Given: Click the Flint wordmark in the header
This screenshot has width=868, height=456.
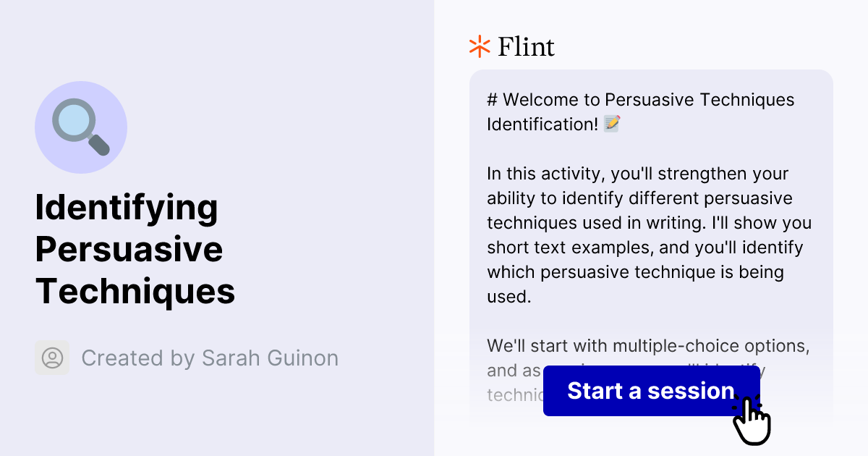Looking at the screenshot, I should coord(526,46).
